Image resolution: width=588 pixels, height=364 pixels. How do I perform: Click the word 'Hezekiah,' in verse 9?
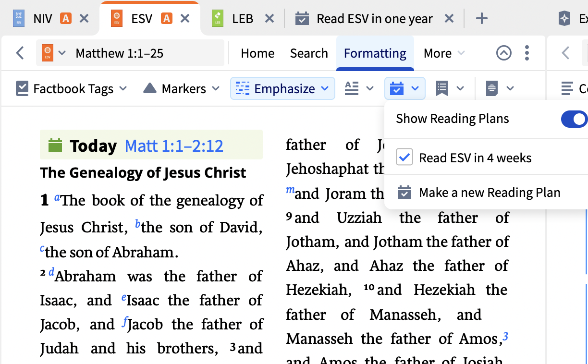[318, 290]
